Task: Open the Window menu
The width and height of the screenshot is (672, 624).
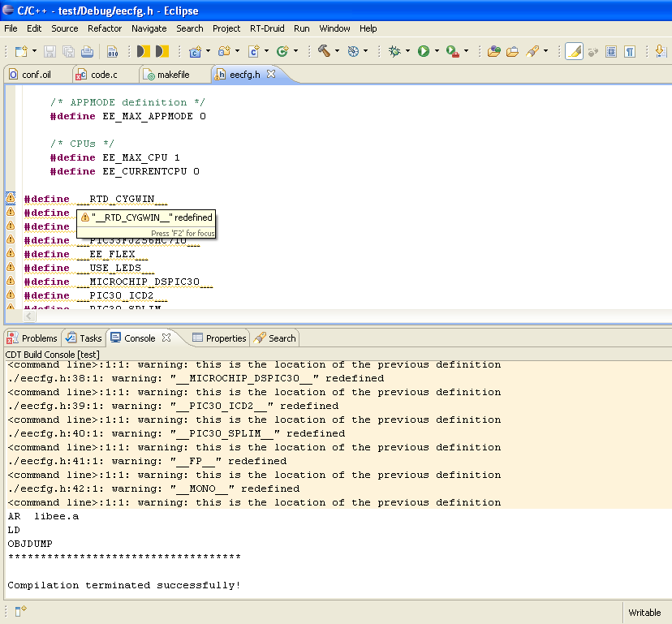Action: (334, 28)
